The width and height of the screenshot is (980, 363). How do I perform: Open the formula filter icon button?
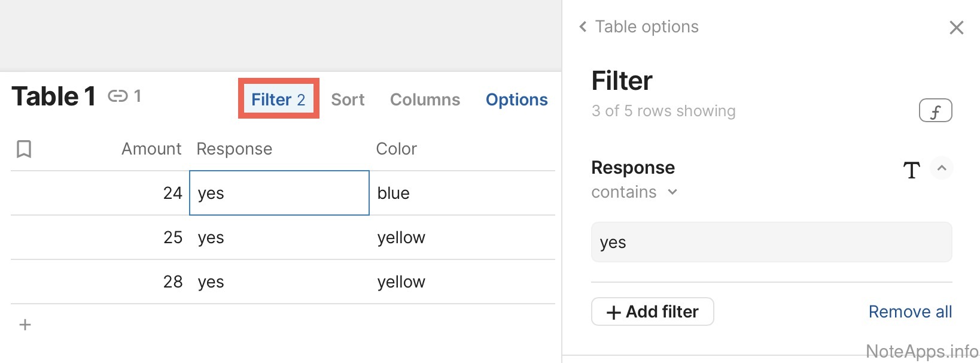935,111
